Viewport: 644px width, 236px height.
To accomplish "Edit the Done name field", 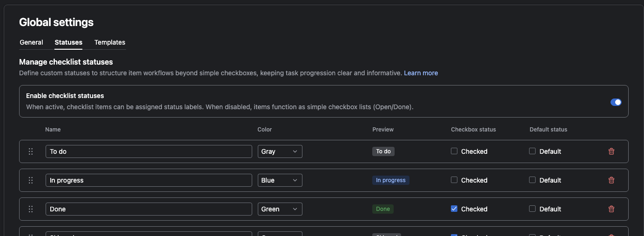I will (149, 209).
